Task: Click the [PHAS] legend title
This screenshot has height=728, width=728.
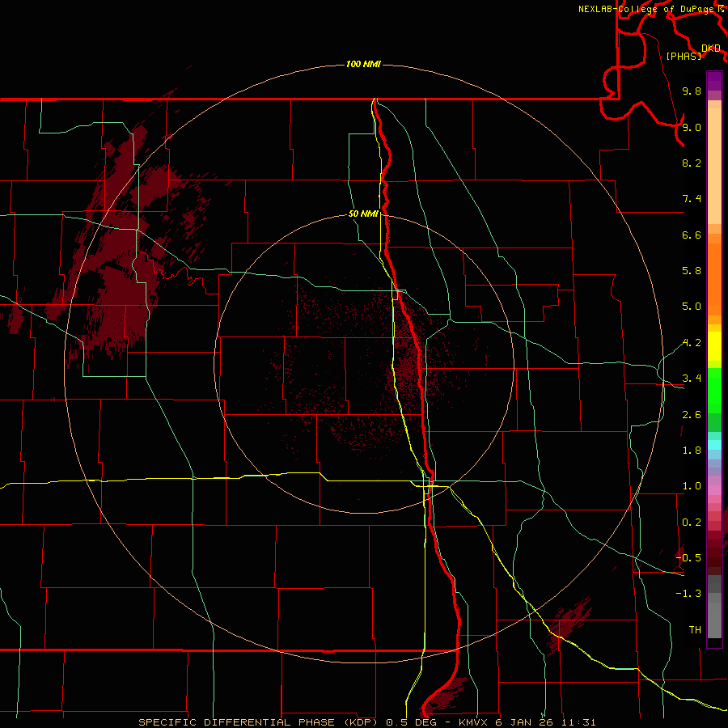Action: click(x=684, y=57)
